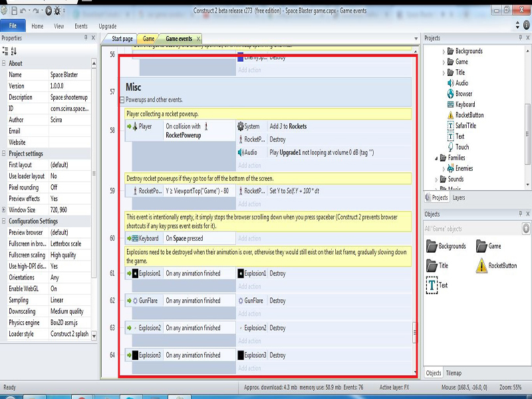The height and width of the screenshot is (399, 532).
Task: Click the categorized sort icon in Properties
Action: click(x=5, y=51)
